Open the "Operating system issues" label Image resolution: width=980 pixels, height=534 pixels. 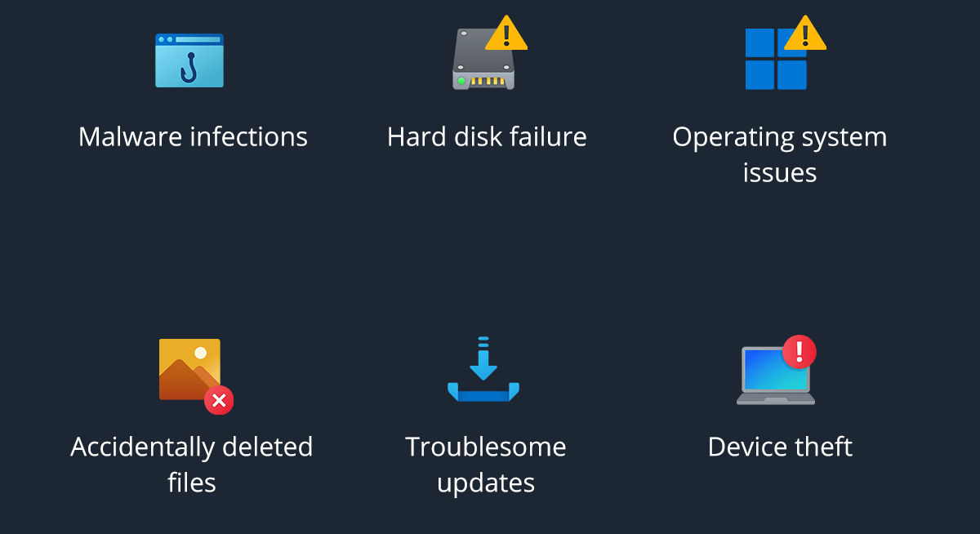click(x=780, y=154)
